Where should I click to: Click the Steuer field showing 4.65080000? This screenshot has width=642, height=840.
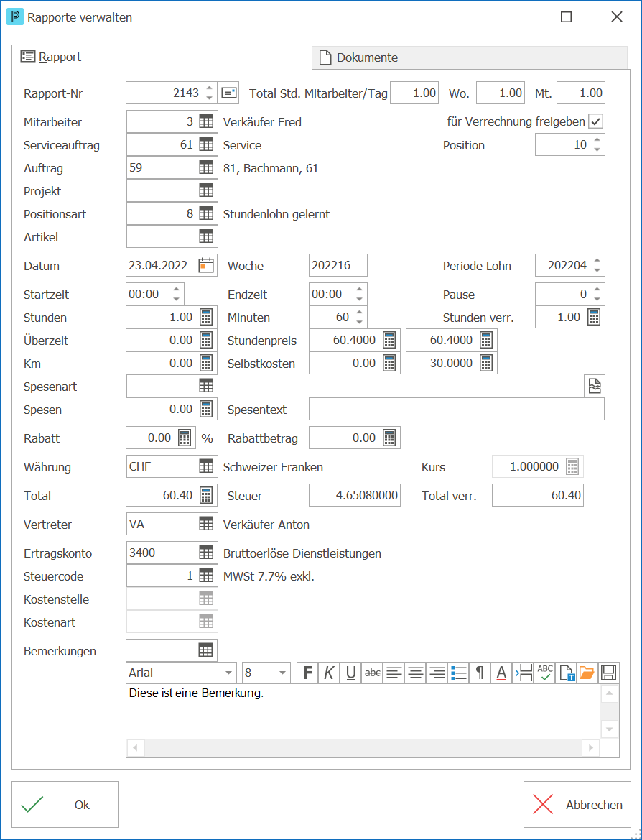355,496
